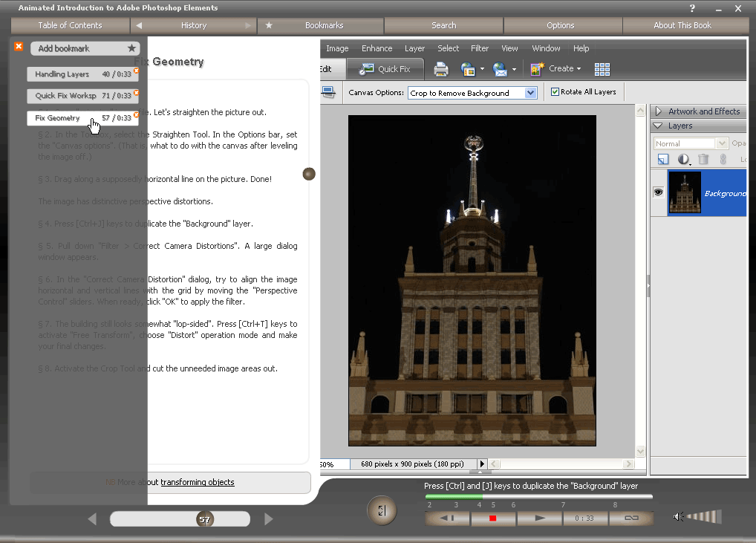Toggle the loop playback button
Image resolution: width=756 pixels, height=543 pixels.
[x=631, y=518]
